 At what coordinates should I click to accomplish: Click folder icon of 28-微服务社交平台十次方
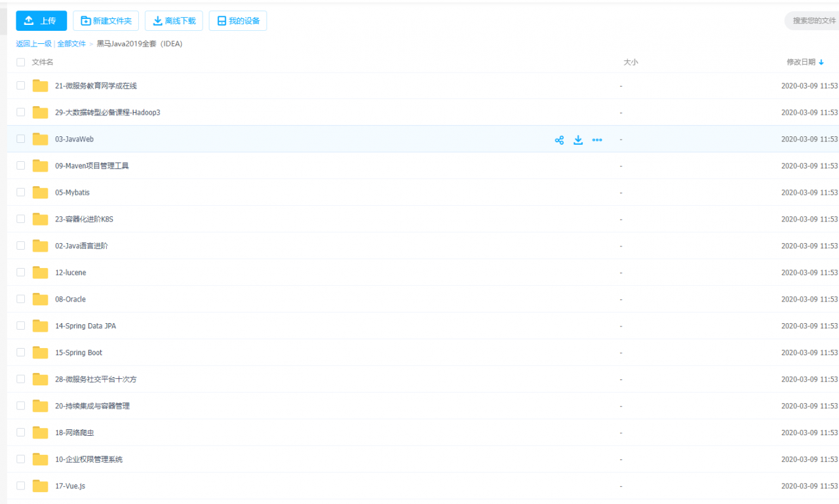coord(41,379)
